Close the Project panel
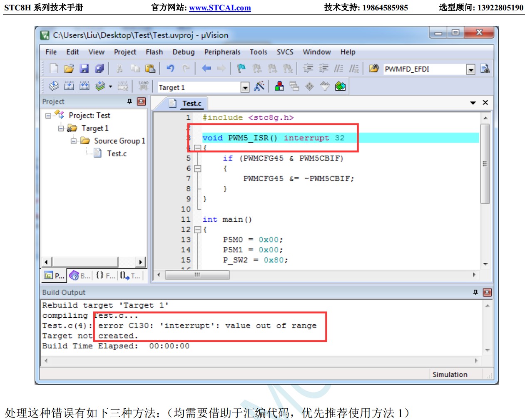The image size is (525, 420). tap(142, 101)
